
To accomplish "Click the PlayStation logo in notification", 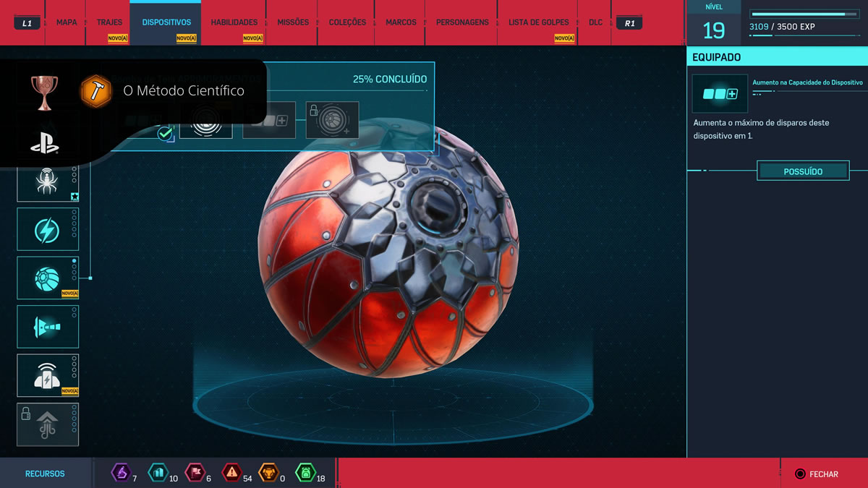I will tap(44, 143).
